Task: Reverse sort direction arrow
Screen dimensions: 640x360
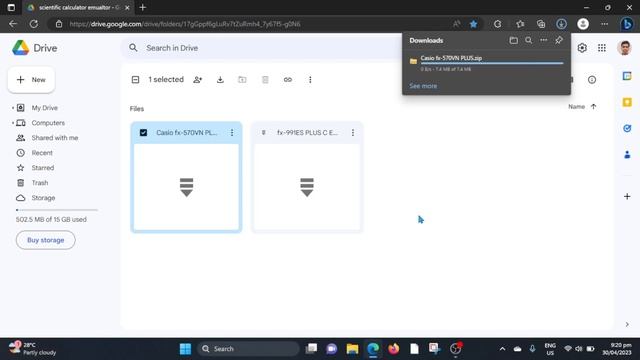Action: pos(593,107)
